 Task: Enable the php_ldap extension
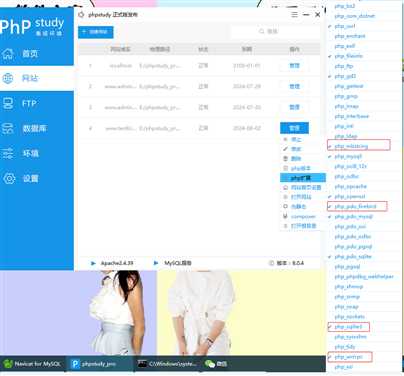point(346,136)
